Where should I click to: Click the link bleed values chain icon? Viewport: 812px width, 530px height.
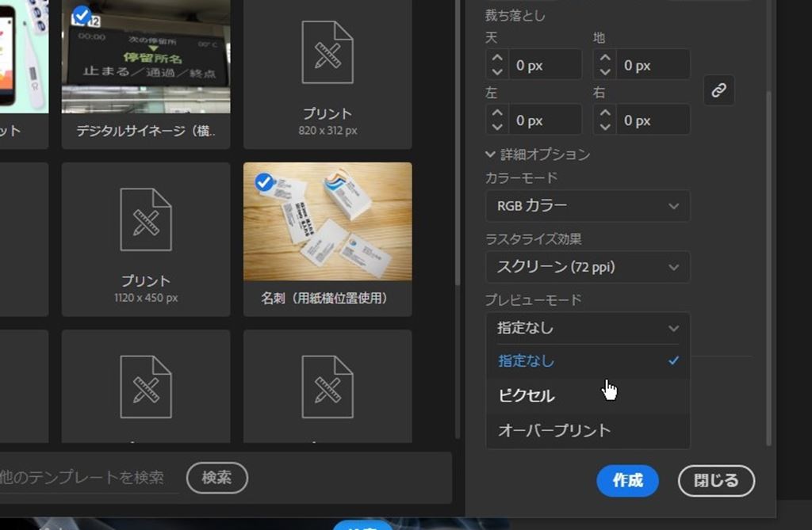tap(718, 90)
